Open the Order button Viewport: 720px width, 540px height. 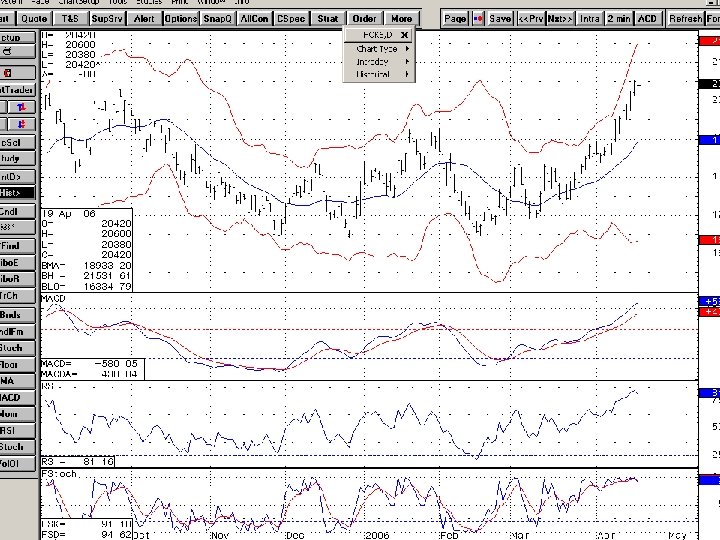click(365, 19)
